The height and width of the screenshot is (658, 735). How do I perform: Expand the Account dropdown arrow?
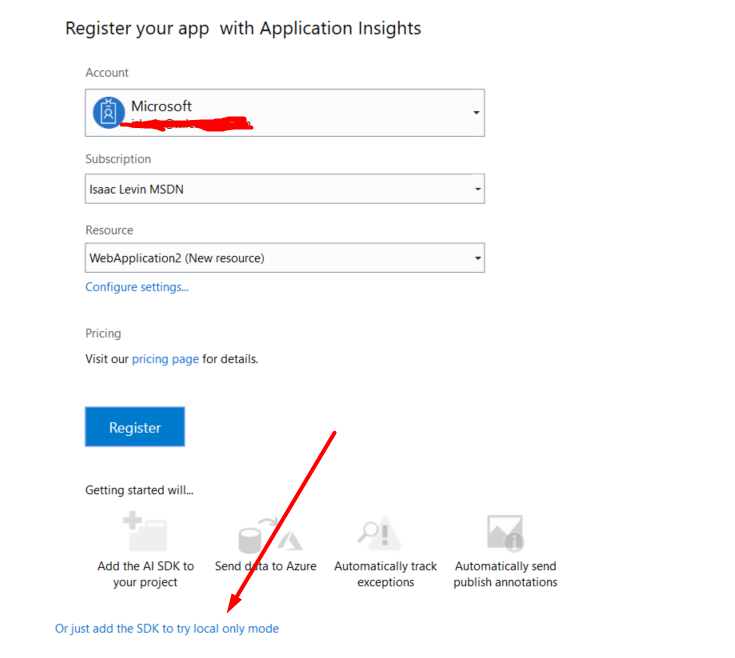coord(476,113)
